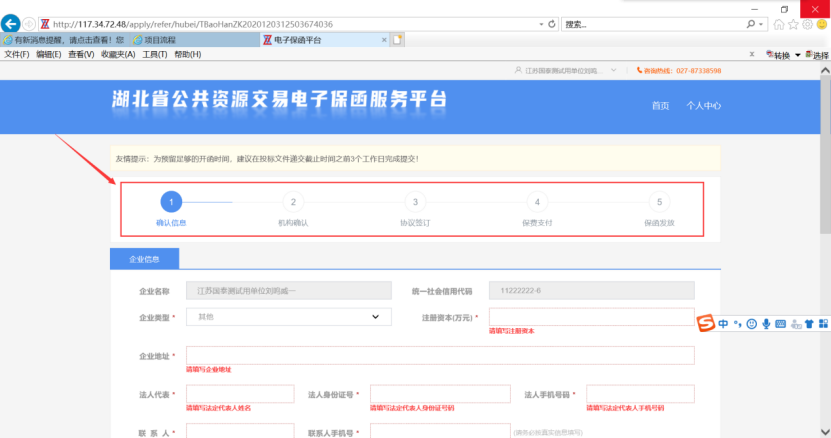Open the address bar URL dropdown arrow
The height and width of the screenshot is (438, 831).
click(540, 23)
